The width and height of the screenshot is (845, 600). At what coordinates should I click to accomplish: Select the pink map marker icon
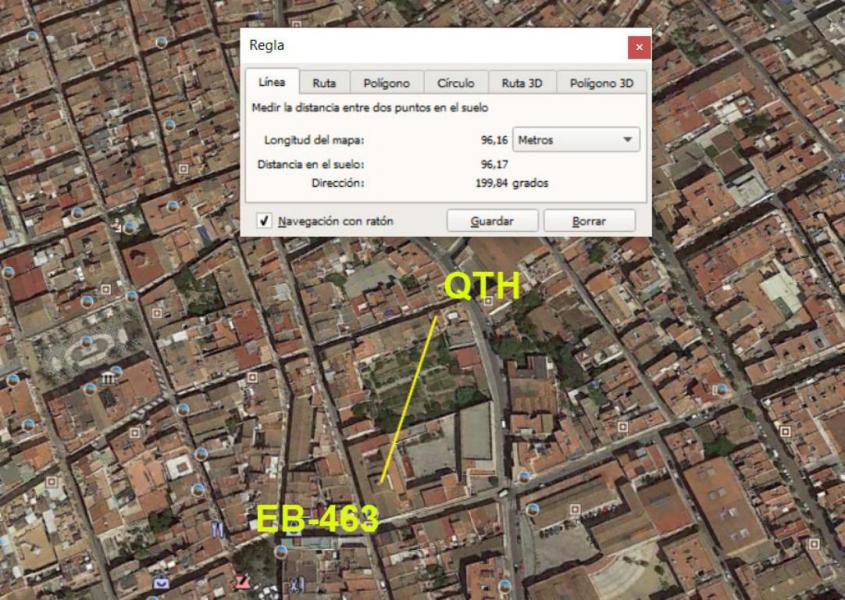pyautogui.click(x=241, y=581)
